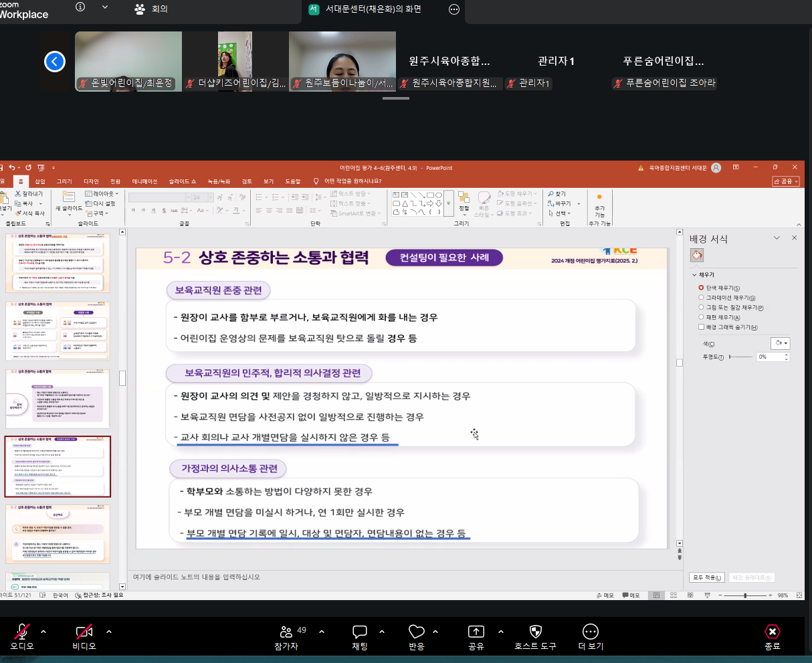Click the End meeting button
The image size is (812, 663).
click(x=772, y=632)
